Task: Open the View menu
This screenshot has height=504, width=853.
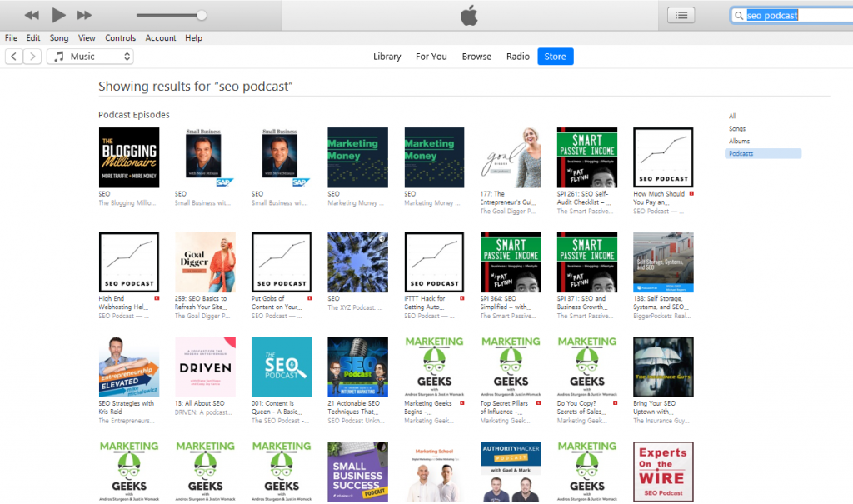Action: pyautogui.click(x=87, y=38)
